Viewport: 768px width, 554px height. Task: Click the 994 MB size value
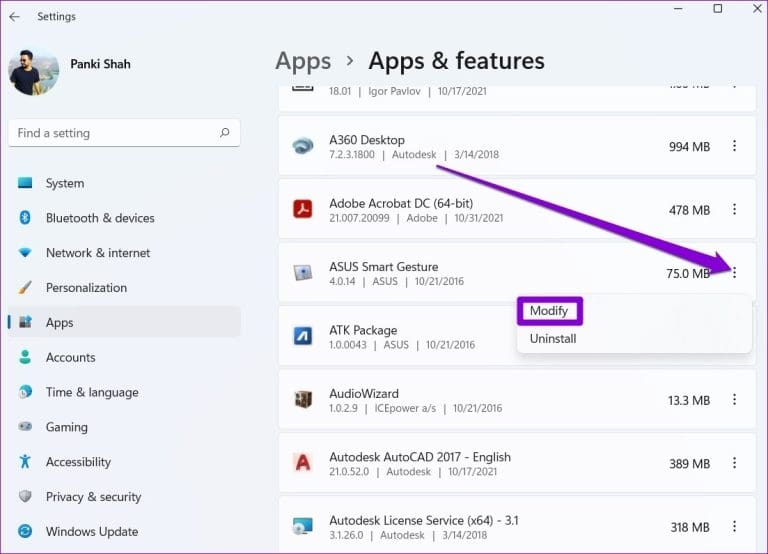(689, 147)
